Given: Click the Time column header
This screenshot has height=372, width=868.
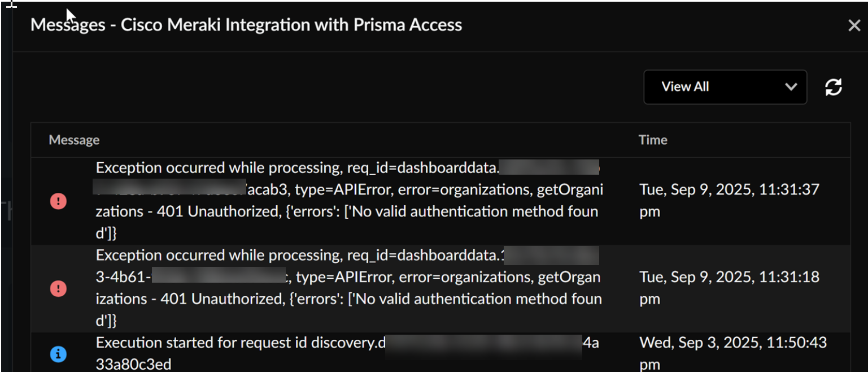Looking at the screenshot, I should 653,140.
